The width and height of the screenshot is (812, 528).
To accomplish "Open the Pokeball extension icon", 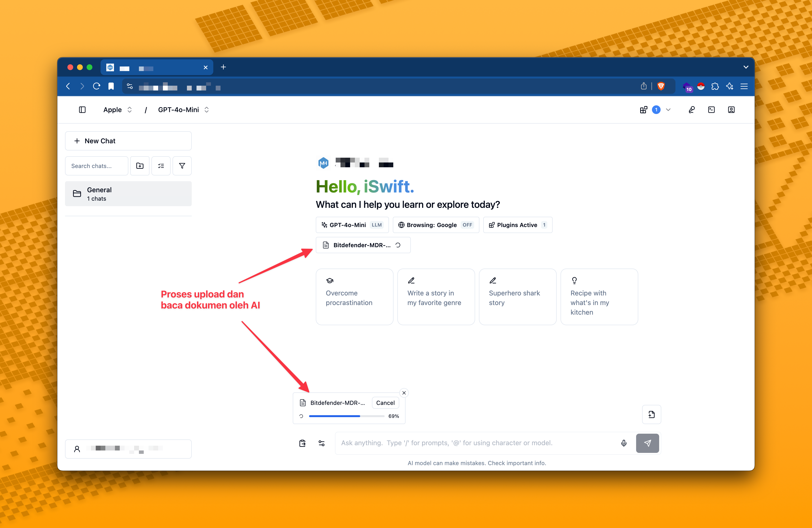I will coord(701,86).
